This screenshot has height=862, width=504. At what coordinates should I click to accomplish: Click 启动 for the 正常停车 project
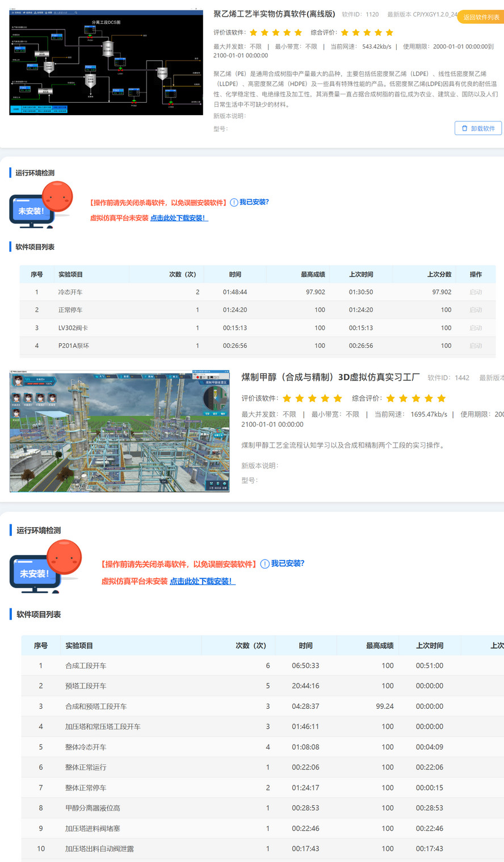[475, 310]
